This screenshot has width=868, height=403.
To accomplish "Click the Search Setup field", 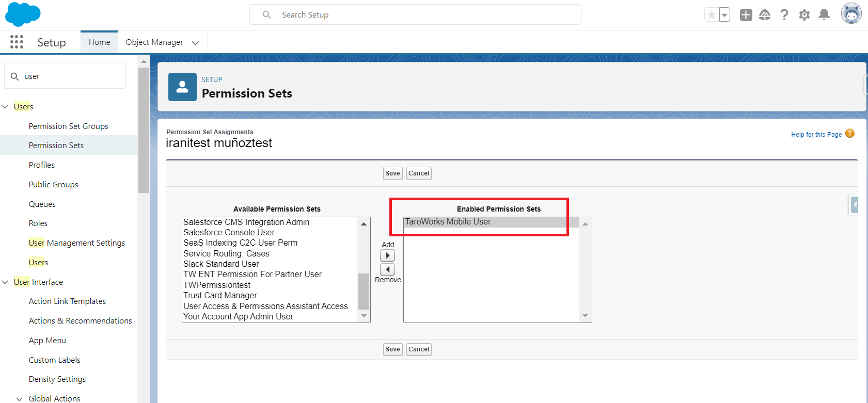I will [415, 14].
